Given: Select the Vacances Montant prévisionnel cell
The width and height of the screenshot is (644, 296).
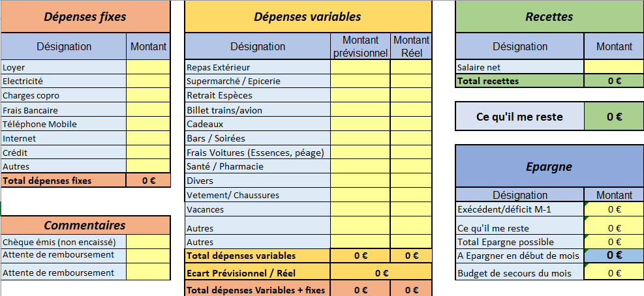Looking at the screenshot, I should 360,209.
